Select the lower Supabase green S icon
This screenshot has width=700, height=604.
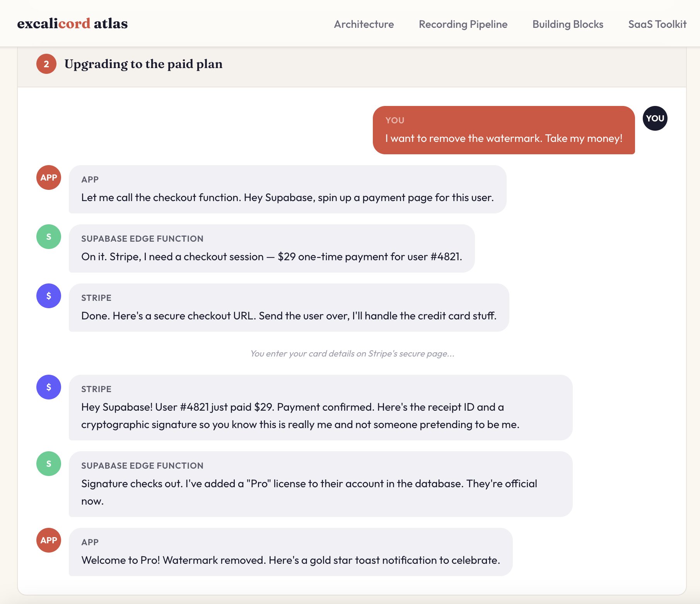coord(48,463)
